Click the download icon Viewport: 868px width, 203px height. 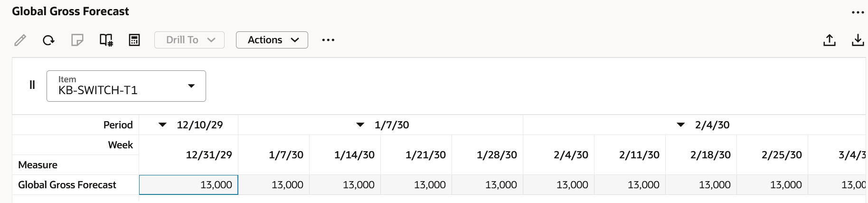point(858,40)
